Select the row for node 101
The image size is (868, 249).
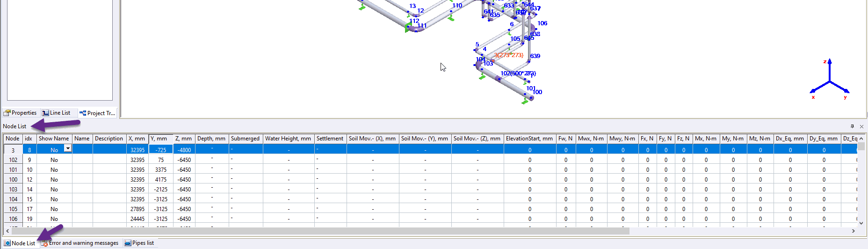430,169
